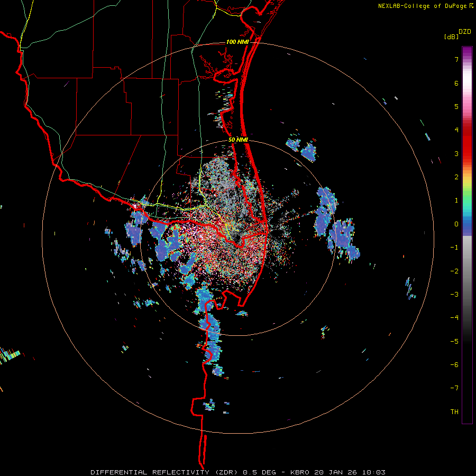Screen dimensions: 476x476
Task: Click the 2 value on the color scale
Action: pos(456,177)
